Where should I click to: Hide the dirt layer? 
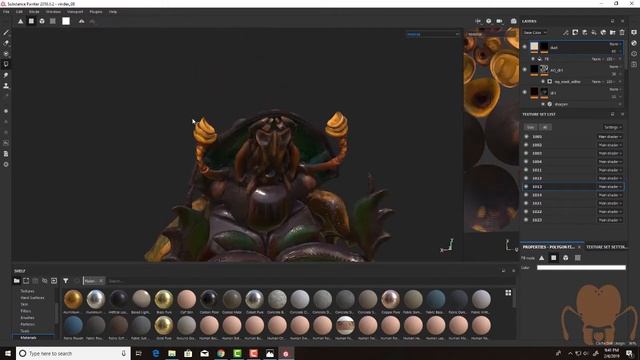tap(525, 92)
